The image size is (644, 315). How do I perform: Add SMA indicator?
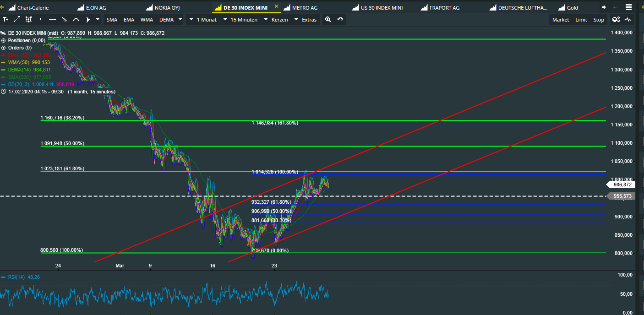point(112,20)
